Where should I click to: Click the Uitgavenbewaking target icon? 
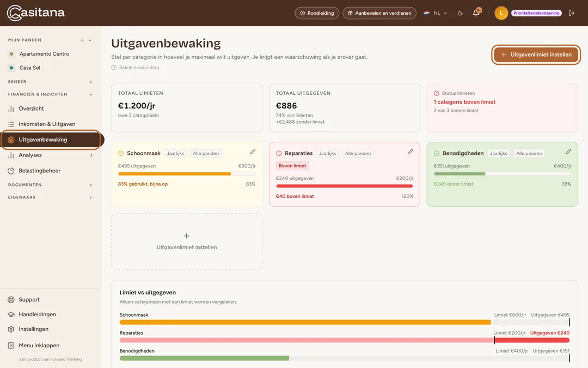[x=11, y=140]
